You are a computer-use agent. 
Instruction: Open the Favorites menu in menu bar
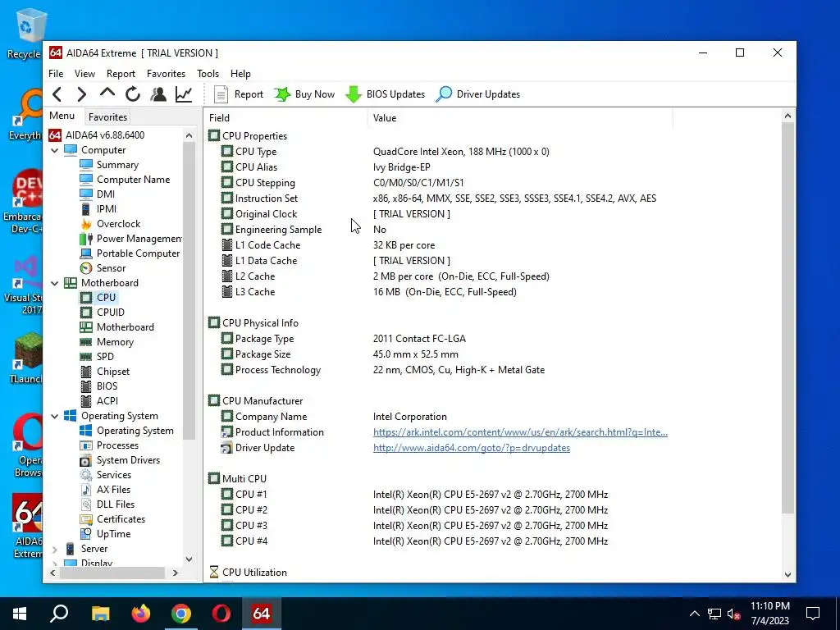pos(166,73)
